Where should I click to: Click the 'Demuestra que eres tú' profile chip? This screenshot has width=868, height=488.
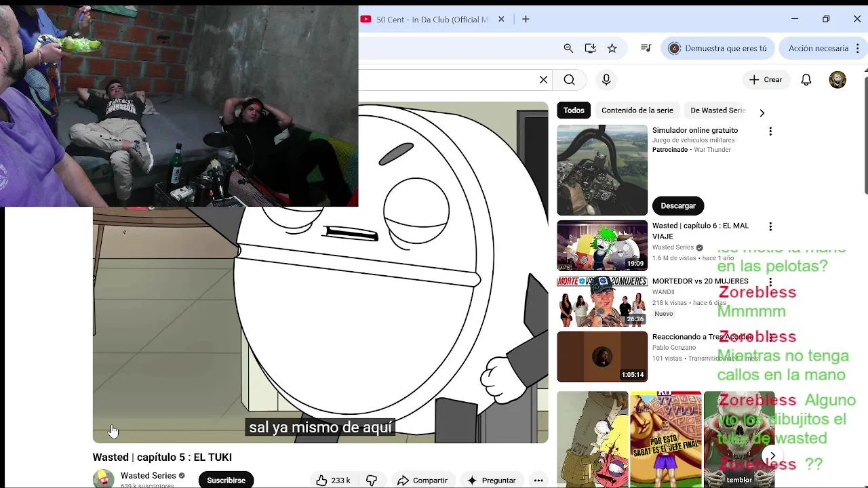coord(718,48)
